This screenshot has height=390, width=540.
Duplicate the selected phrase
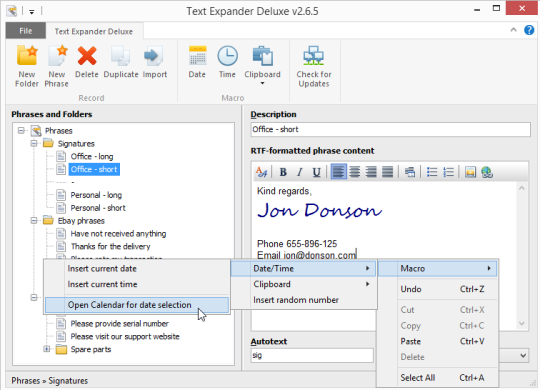[121, 62]
